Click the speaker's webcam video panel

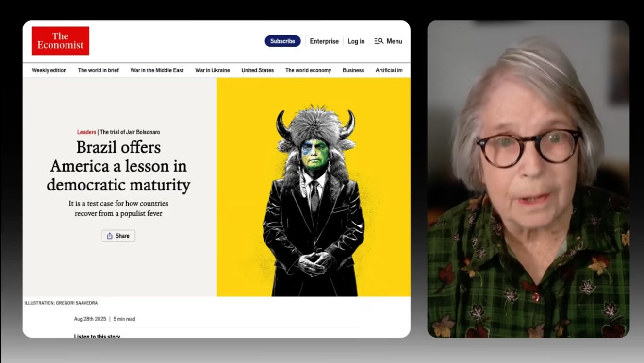pos(528,179)
